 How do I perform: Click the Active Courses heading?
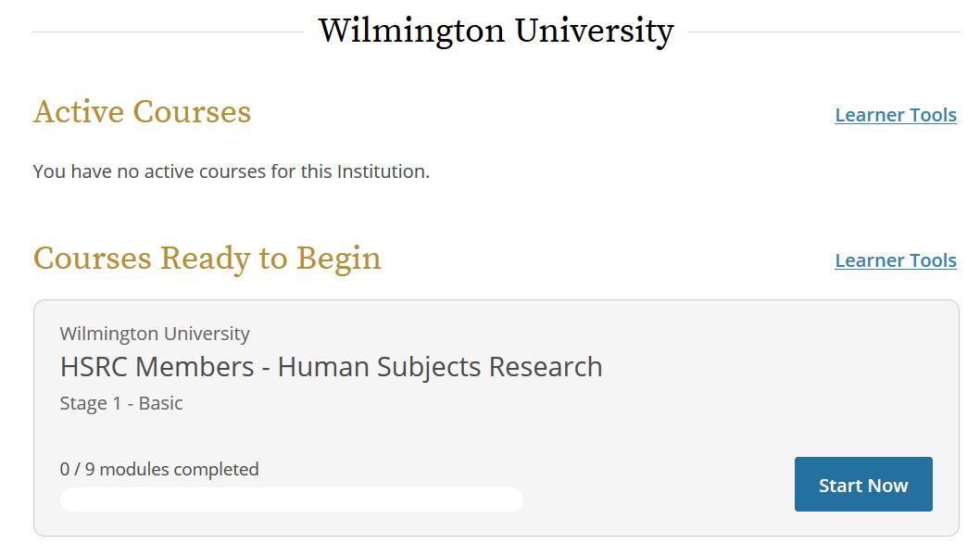[x=142, y=112]
